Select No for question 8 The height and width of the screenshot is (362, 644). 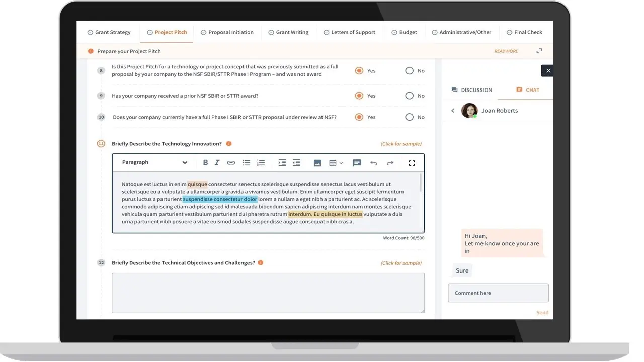tap(409, 71)
